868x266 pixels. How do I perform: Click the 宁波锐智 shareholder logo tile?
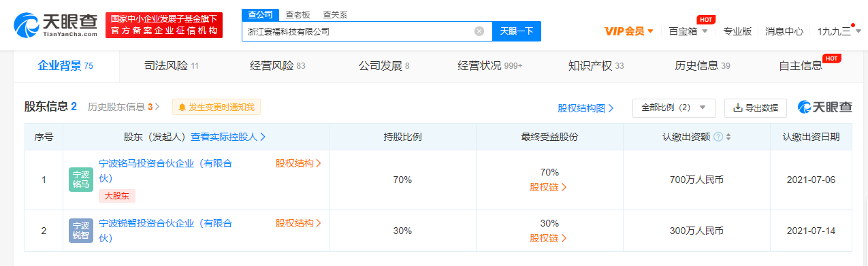[x=81, y=231]
